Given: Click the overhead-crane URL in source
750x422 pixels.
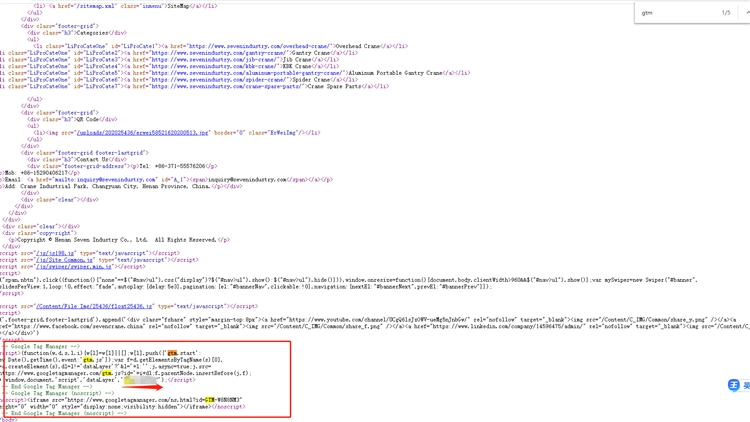Looking at the screenshot, I should click(x=261, y=46).
